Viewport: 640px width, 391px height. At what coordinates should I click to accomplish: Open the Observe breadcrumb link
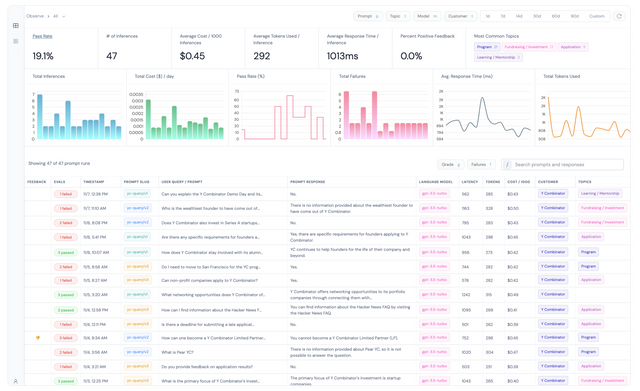(35, 16)
